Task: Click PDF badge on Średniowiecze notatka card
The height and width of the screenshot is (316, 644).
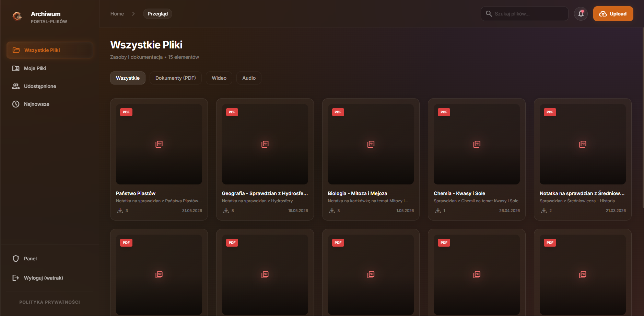Action: coord(550,112)
